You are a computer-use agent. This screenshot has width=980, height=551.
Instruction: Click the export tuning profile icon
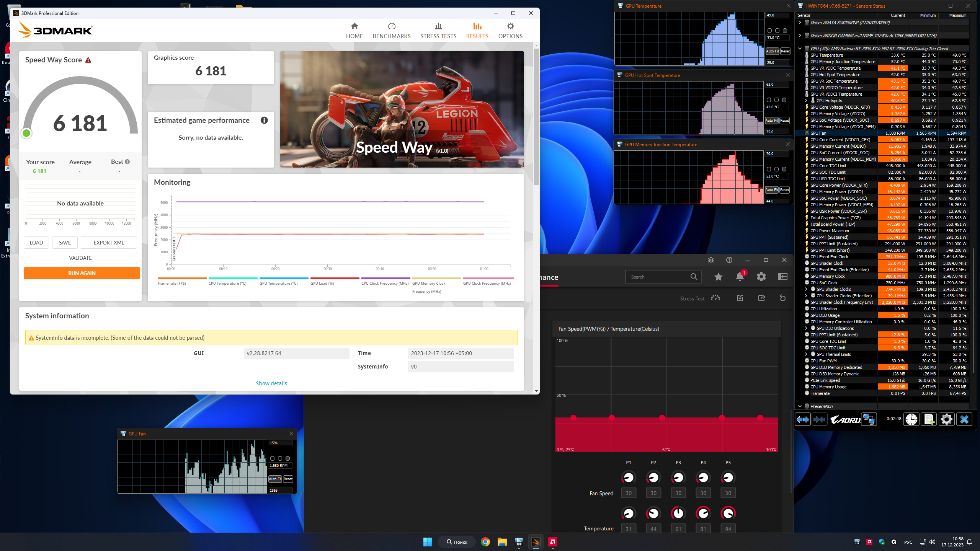tap(761, 298)
